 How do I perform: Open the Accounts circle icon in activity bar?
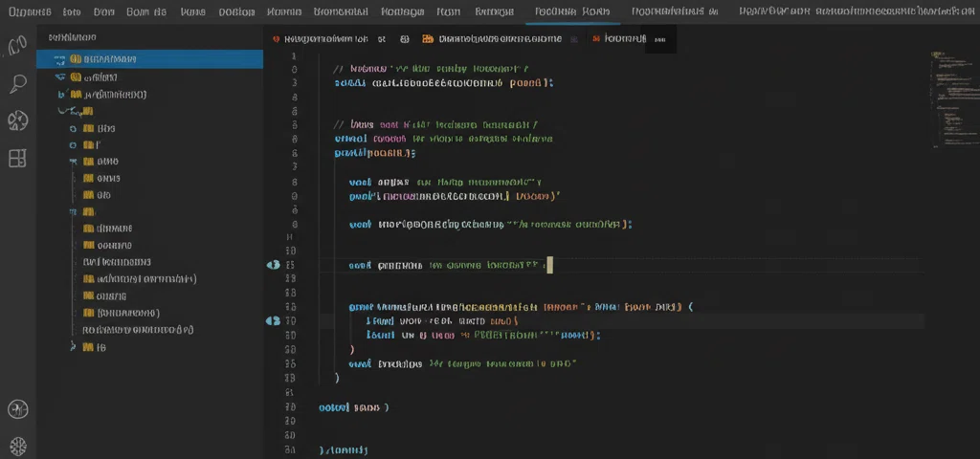[x=17, y=409]
